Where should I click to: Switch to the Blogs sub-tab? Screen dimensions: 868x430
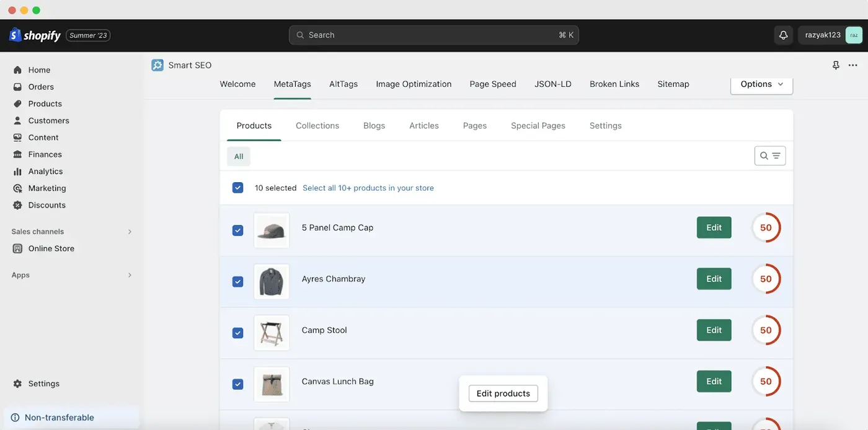coord(374,126)
